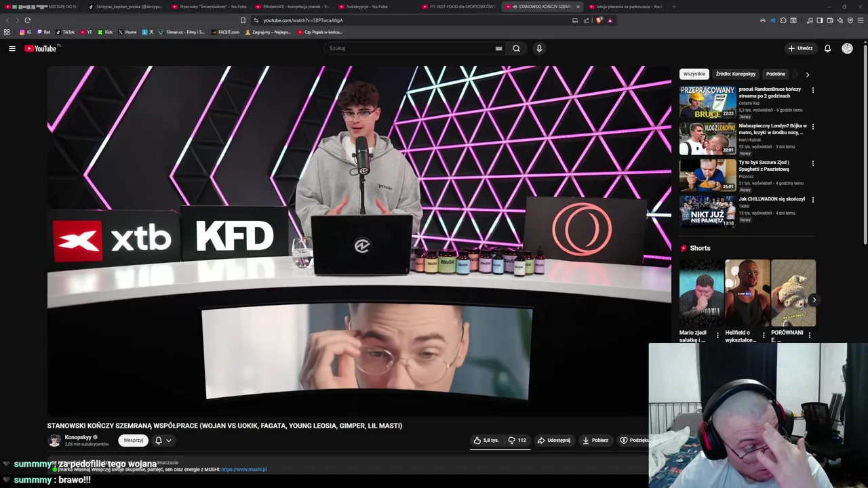Click the bookmark icon beside address bar
Viewport: 868px width, 488px height.
pyautogui.click(x=243, y=20)
